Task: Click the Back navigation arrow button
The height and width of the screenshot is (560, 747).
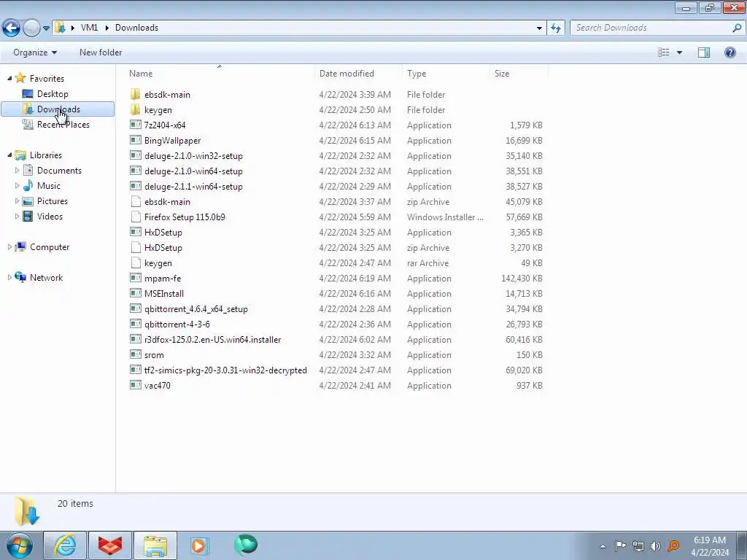Action: pos(12,28)
